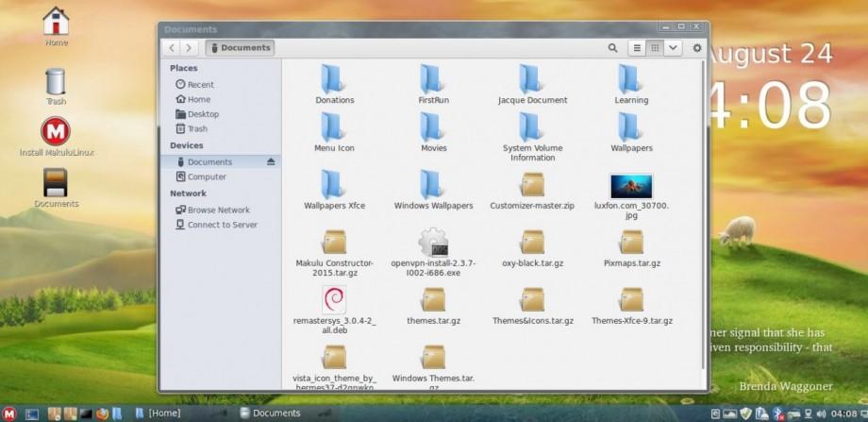This screenshot has height=422, width=868.
Task: Click Browse Network in sidebar
Action: coord(212,210)
